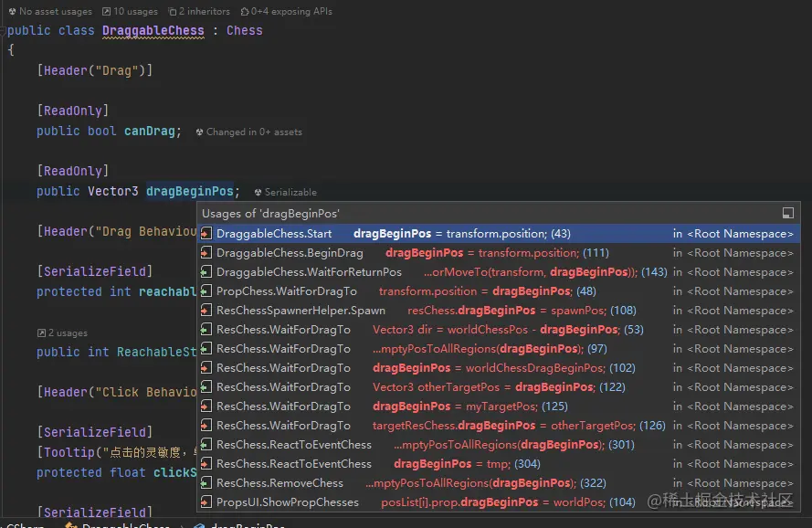Select ResChess.WaitForDragTo usage at line 102
The width and height of the screenshot is (812, 528).
point(498,368)
